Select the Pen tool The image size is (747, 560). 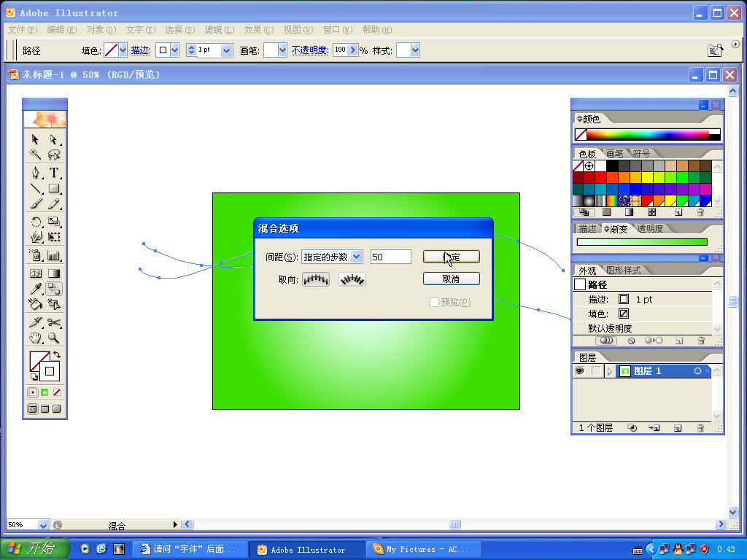(35, 172)
